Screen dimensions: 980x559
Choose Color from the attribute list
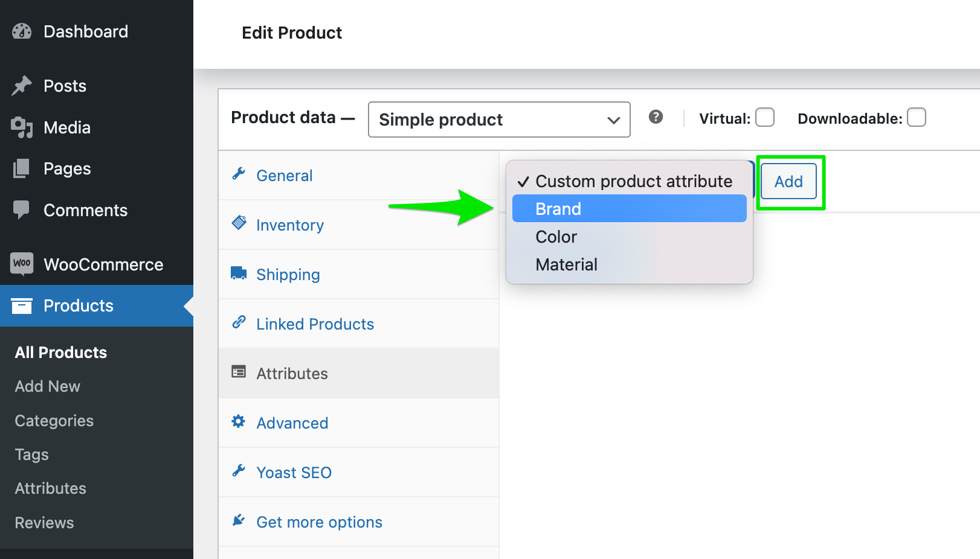pyautogui.click(x=555, y=236)
